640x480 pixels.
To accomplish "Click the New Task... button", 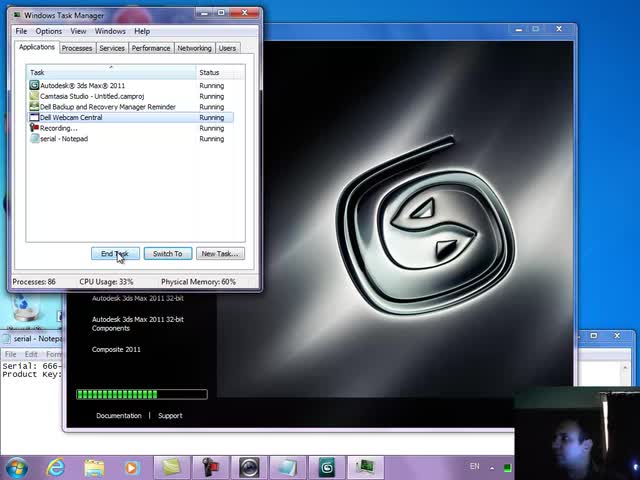I will tap(220, 253).
